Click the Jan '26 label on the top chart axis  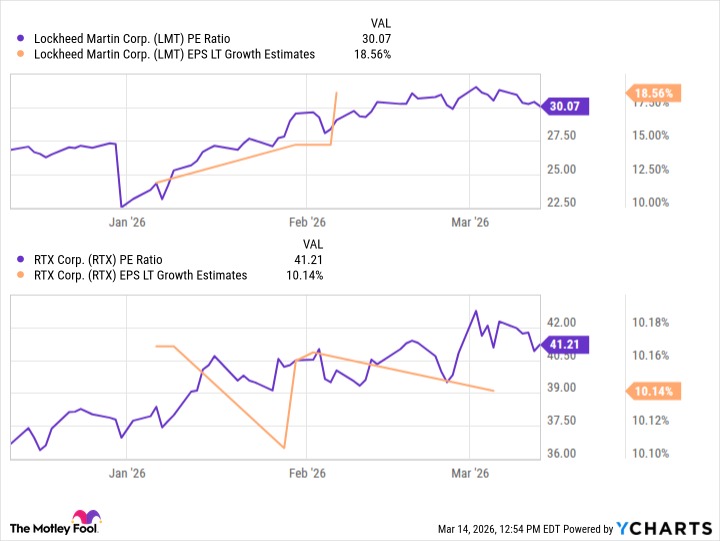(127, 222)
